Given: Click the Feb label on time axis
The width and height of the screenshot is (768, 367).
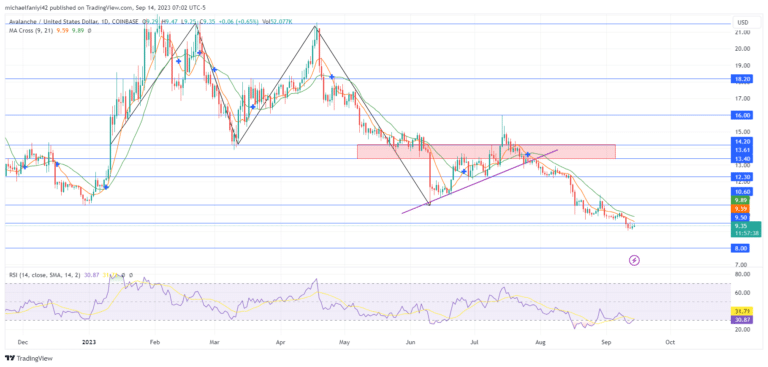Looking at the screenshot, I should click(x=155, y=343).
